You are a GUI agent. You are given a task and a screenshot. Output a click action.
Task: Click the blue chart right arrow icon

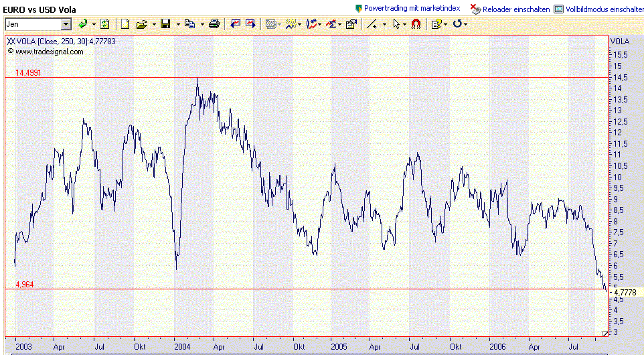[250, 24]
